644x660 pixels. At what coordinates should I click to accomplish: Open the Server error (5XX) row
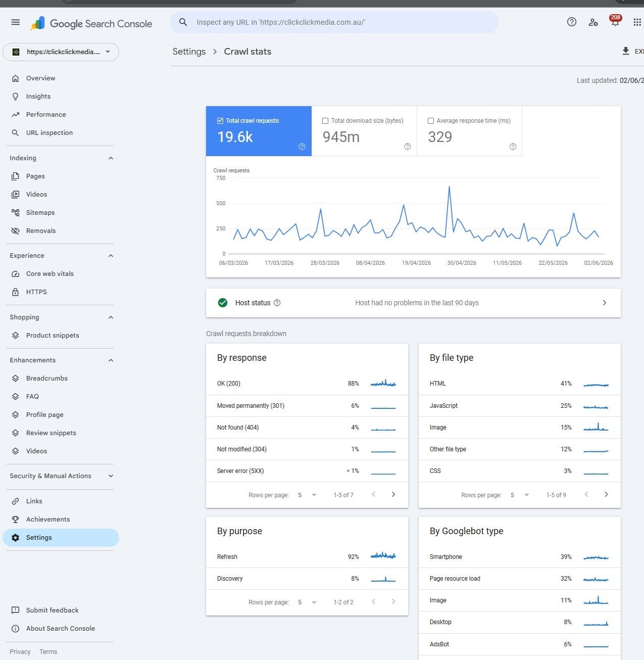click(x=307, y=471)
